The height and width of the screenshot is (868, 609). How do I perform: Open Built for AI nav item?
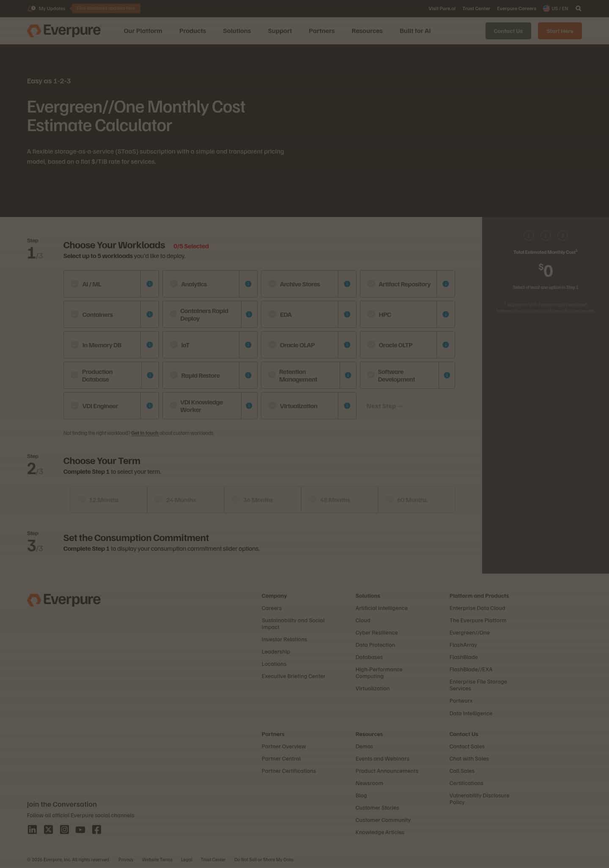[x=415, y=31]
